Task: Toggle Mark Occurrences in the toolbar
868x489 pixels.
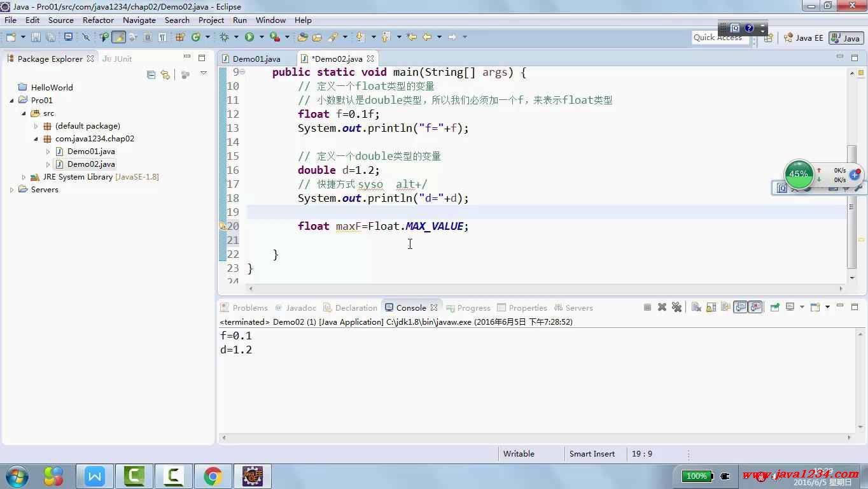Action: (x=119, y=37)
